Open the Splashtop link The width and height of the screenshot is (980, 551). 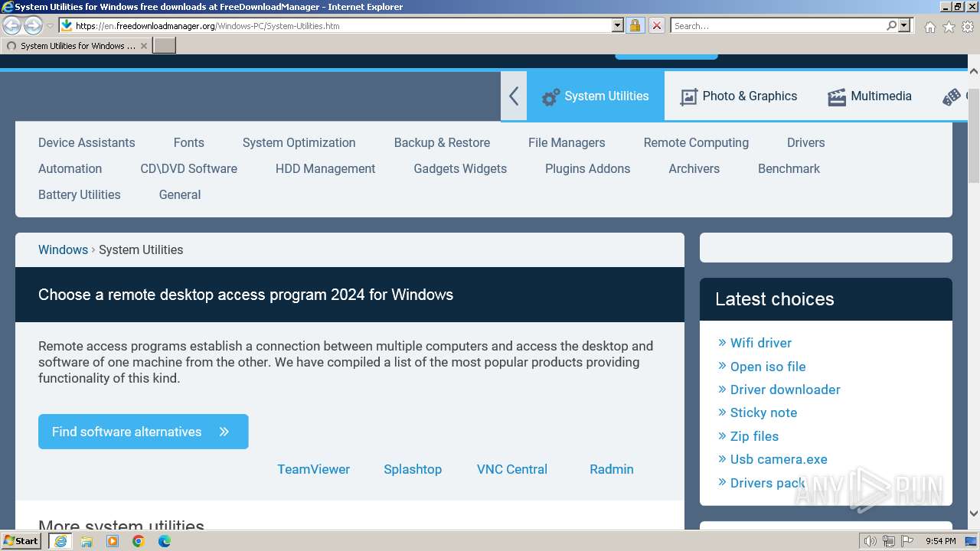pos(413,469)
